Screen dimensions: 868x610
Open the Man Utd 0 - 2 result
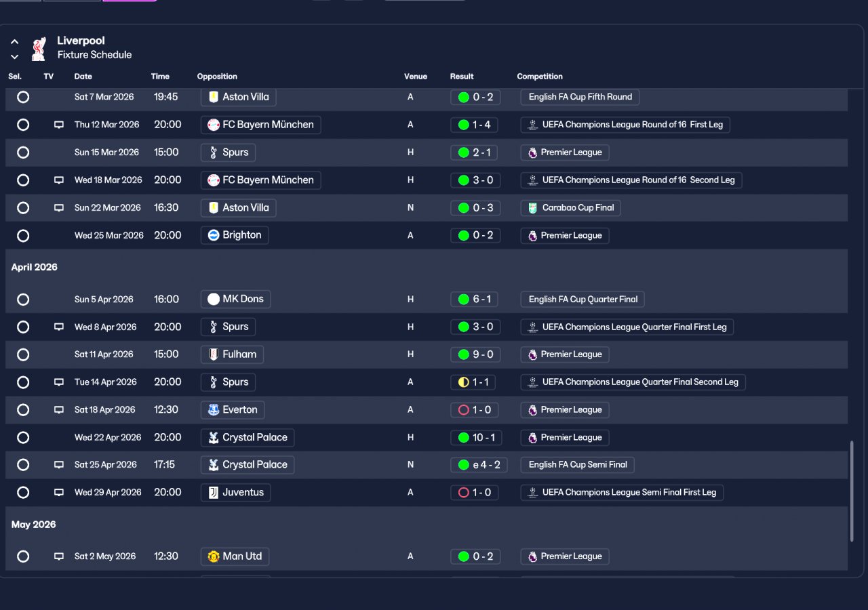475,556
